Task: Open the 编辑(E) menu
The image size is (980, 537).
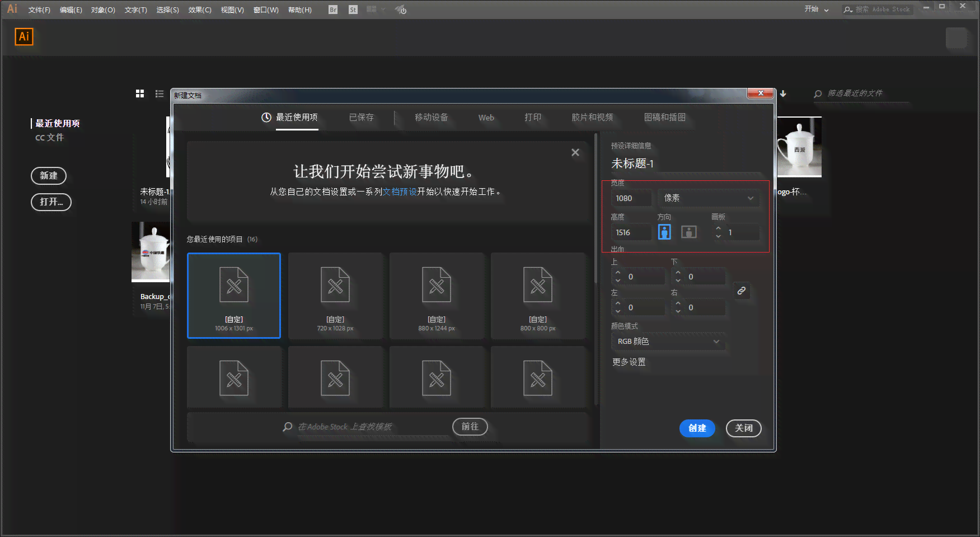Action: [71, 10]
